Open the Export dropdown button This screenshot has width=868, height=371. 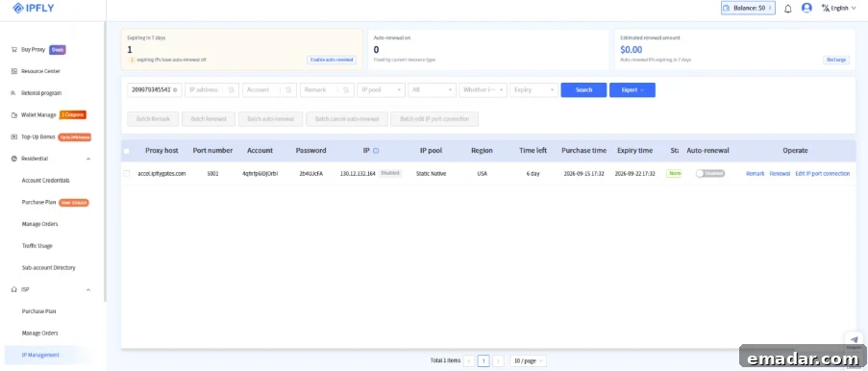[x=632, y=89]
